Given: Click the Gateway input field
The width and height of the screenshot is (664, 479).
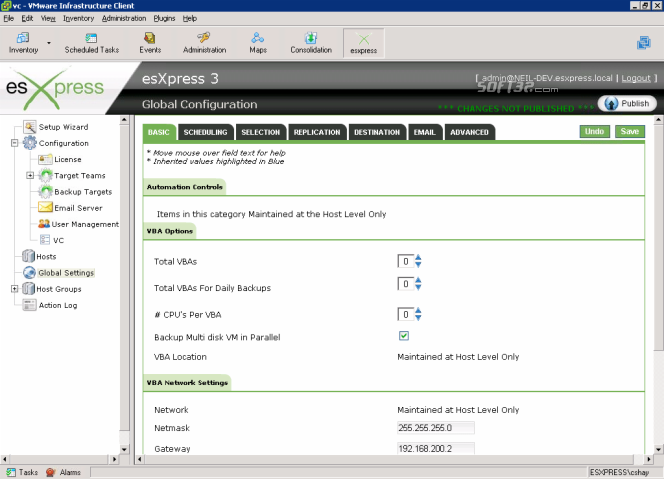Looking at the screenshot, I should tap(436, 448).
